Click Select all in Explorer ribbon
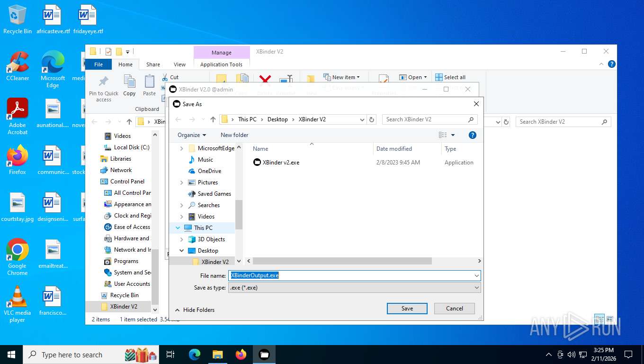Screen dimensions: 644x364 tap(450, 77)
